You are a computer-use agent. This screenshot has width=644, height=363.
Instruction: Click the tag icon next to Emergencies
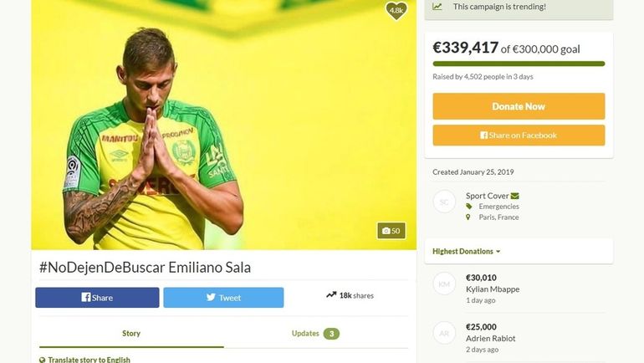(469, 207)
